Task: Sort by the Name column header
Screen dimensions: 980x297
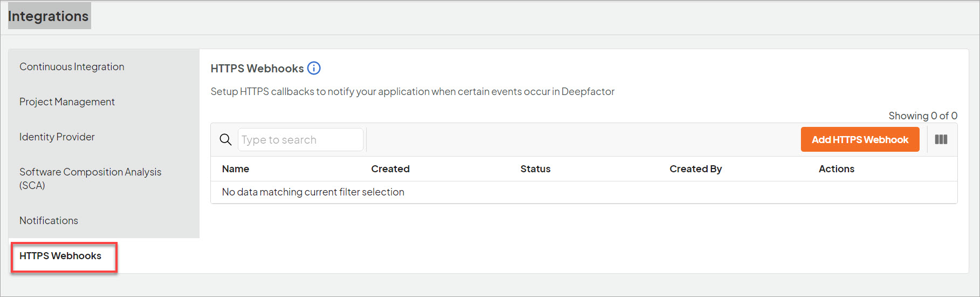Action: [x=236, y=168]
